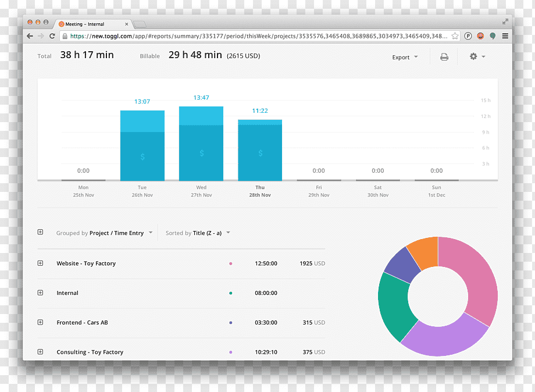Bookmark page with star icon
This screenshot has width=535, height=392.
tap(455, 36)
